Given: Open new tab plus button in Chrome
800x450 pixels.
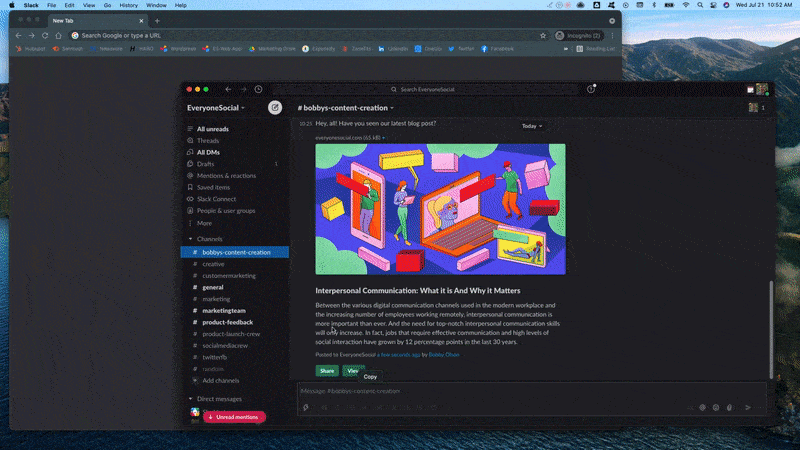Looking at the screenshot, I should point(157,21).
